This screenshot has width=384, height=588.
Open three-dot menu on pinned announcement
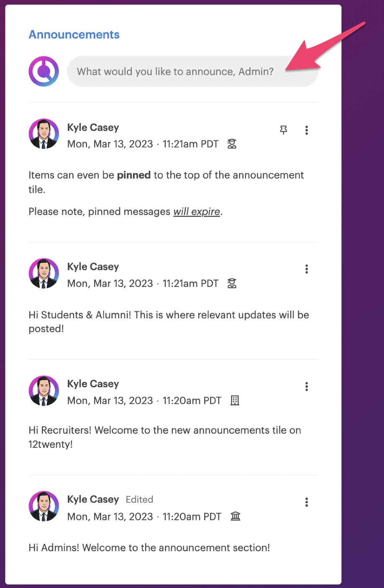click(307, 130)
